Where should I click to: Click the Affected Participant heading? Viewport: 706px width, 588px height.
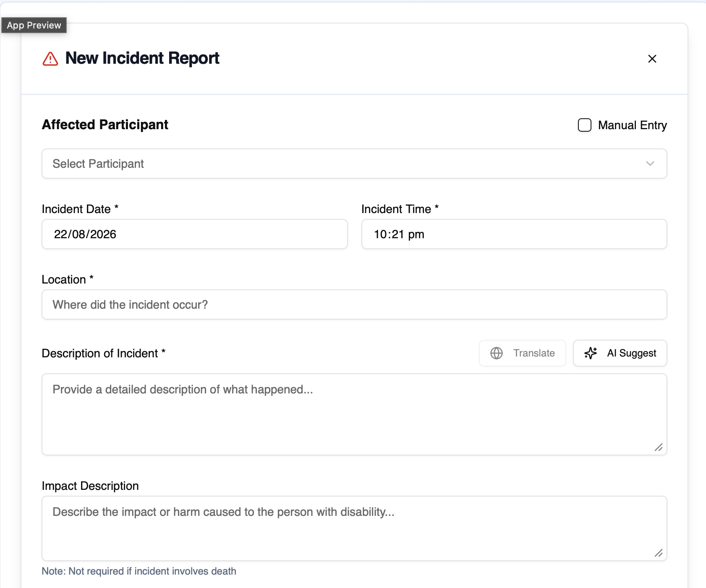pos(105,125)
